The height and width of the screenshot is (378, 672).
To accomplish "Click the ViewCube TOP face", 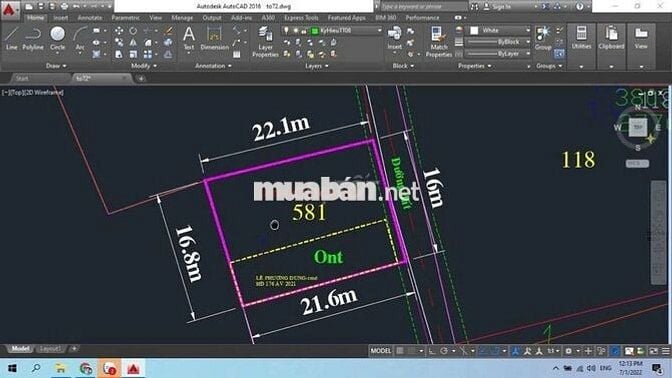I will [x=638, y=127].
